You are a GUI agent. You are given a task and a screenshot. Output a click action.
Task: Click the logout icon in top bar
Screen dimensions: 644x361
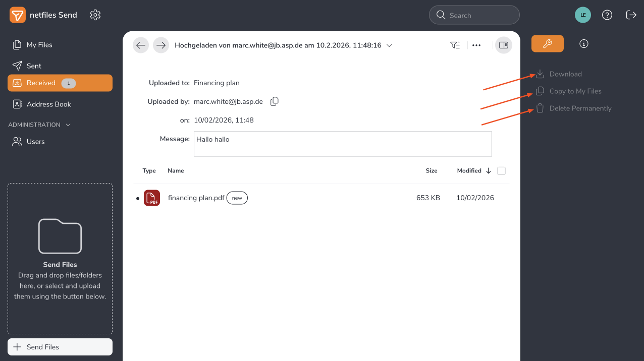(x=631, y=15)
